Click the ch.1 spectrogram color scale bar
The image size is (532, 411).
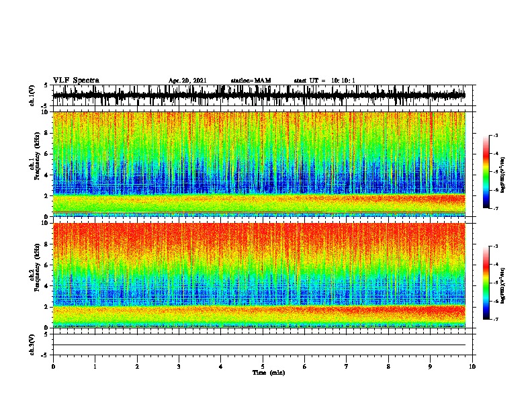[x=486, y=172]
